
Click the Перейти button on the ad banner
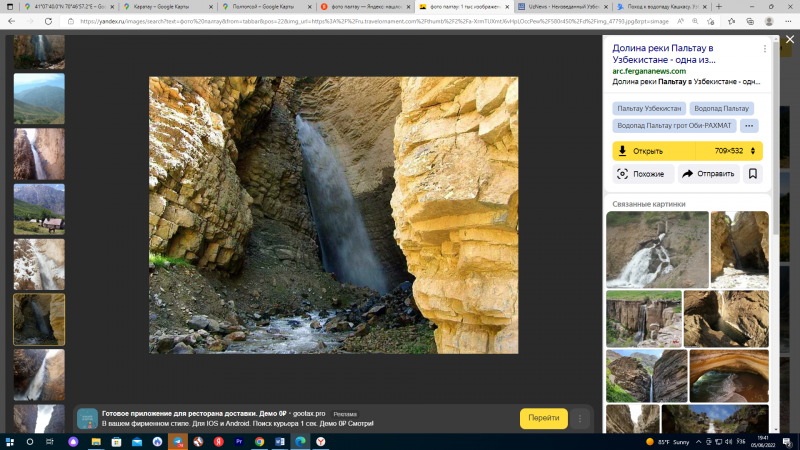pos(543,418)
